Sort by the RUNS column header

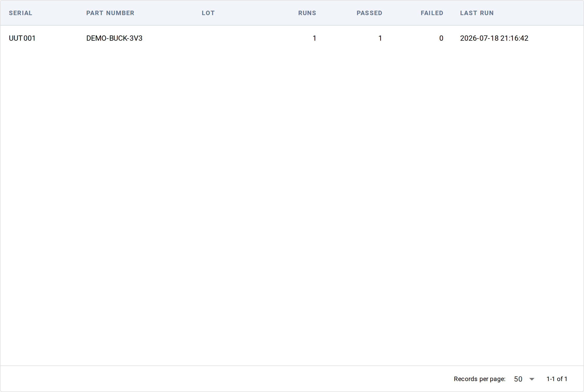(x=307, y=13)
